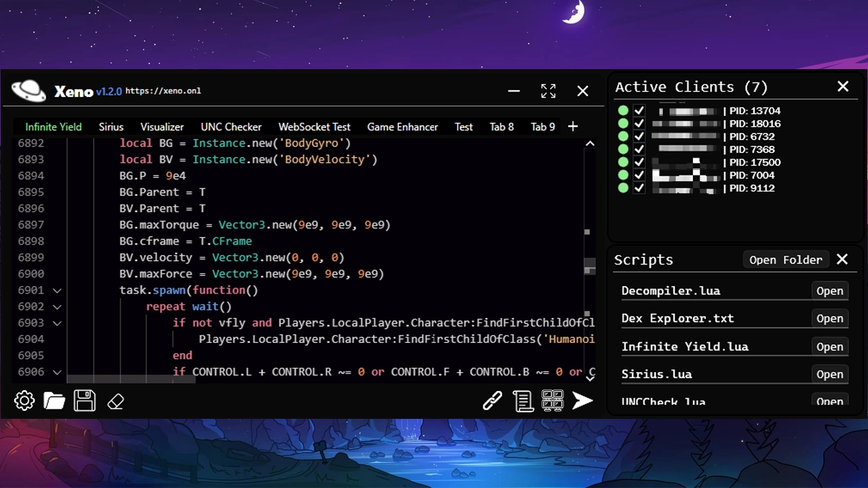This screenshot has height=488, width=868.
Task: Click the attach link icon
Action: [492, 401]
